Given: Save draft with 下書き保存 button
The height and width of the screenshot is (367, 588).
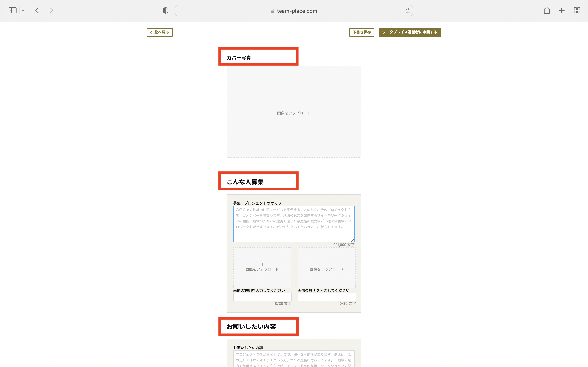Looking at the screenshot, I should [362, 32].
